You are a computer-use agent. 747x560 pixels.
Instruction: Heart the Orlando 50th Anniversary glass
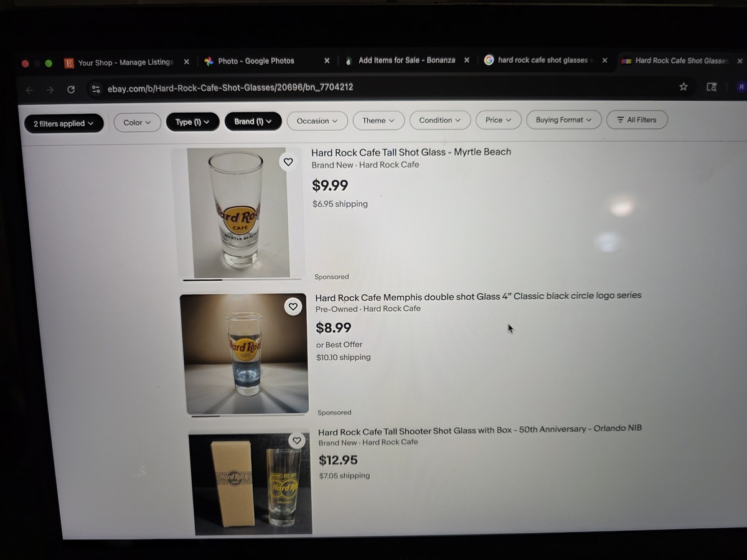coord(297,441)
